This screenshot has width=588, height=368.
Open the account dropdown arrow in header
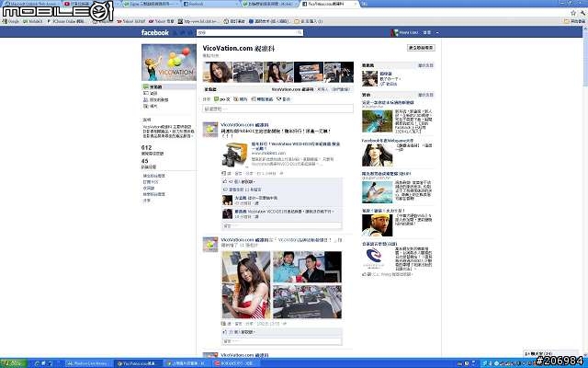point(437,33)
